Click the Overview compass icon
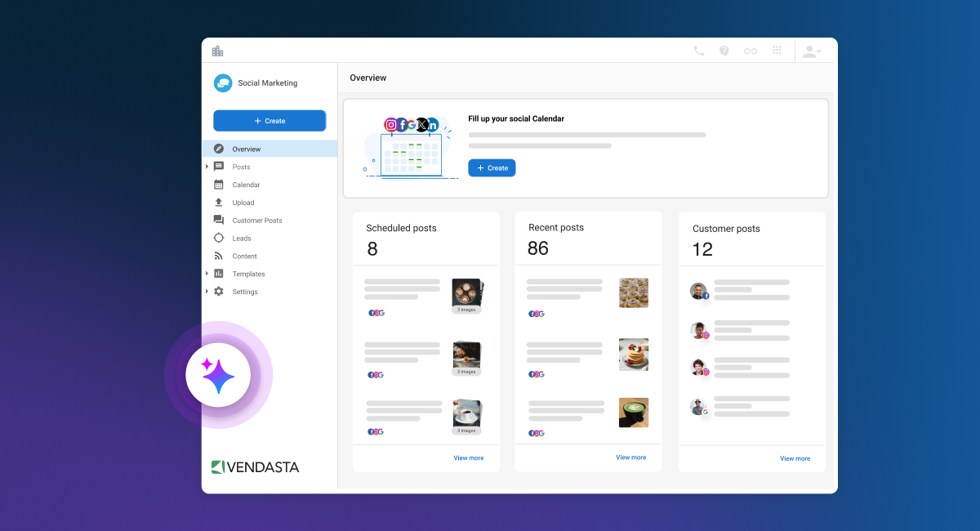This screenshot has width=980, height=531. tap(218, 149)
